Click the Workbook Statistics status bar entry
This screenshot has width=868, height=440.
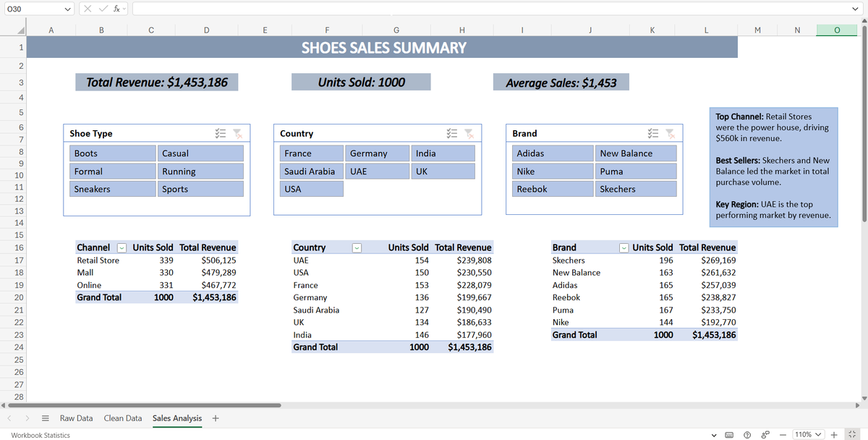[41, 435]
